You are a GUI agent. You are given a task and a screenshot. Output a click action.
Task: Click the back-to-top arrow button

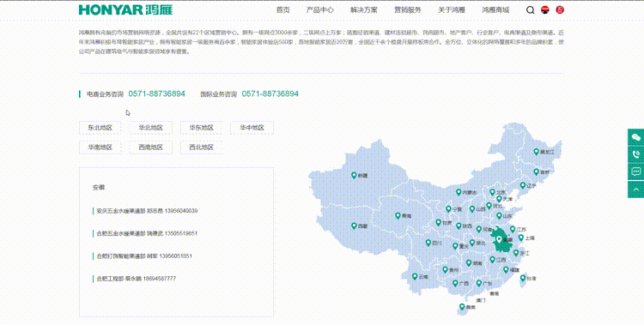pyautogui.click(x=635, y=190)
